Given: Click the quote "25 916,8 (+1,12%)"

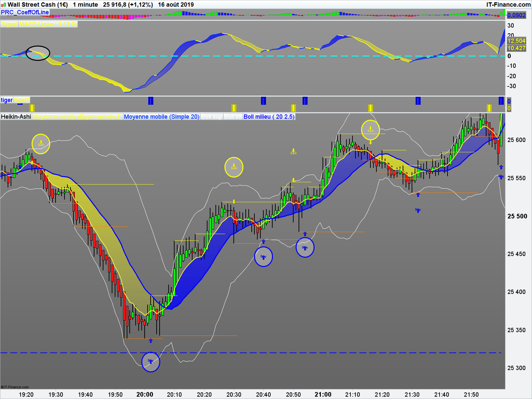Looking at the screenshot, I should coord(128,5).
